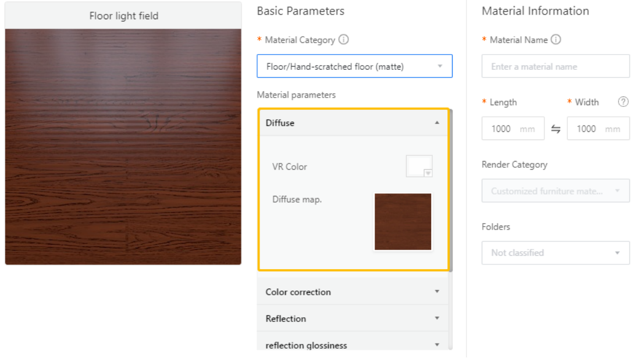The width and height of the screenshot is (644, 358).
Task: Open the VR Color swatch picker
Action: coord(418,166)
